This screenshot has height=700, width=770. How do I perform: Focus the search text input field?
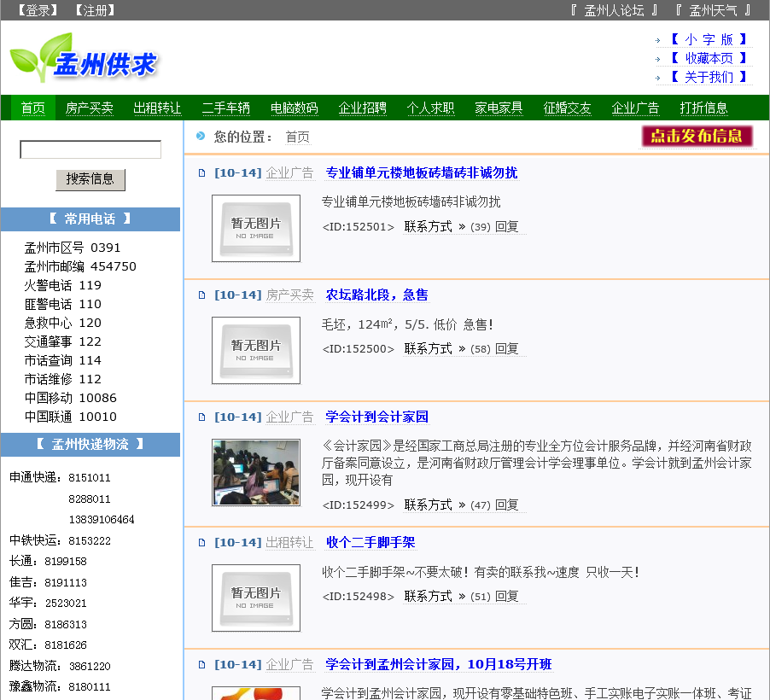(x=90, y=150)
